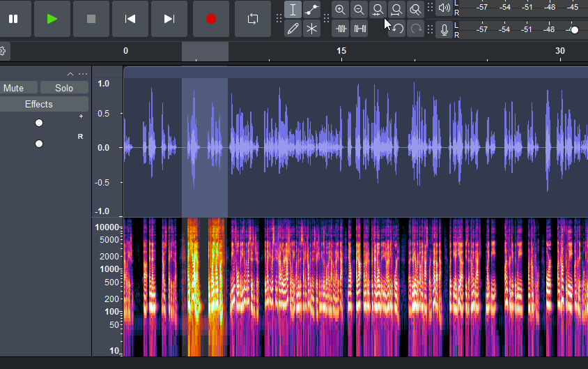Select the Multi-tool asterisk icon
The height and width of the screenshot is (369, 588).
pyautogui.click(x=311, y=29)
